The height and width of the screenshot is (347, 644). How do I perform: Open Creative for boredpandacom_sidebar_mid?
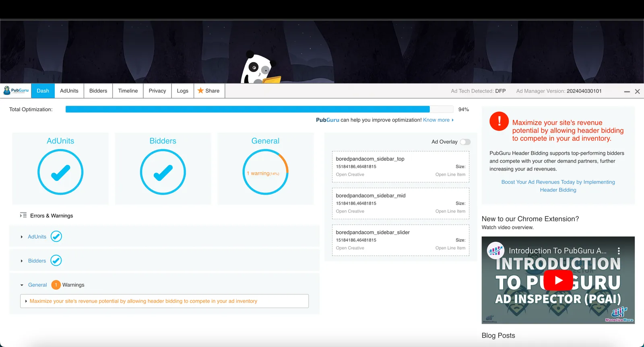click(x=350, y=211)
